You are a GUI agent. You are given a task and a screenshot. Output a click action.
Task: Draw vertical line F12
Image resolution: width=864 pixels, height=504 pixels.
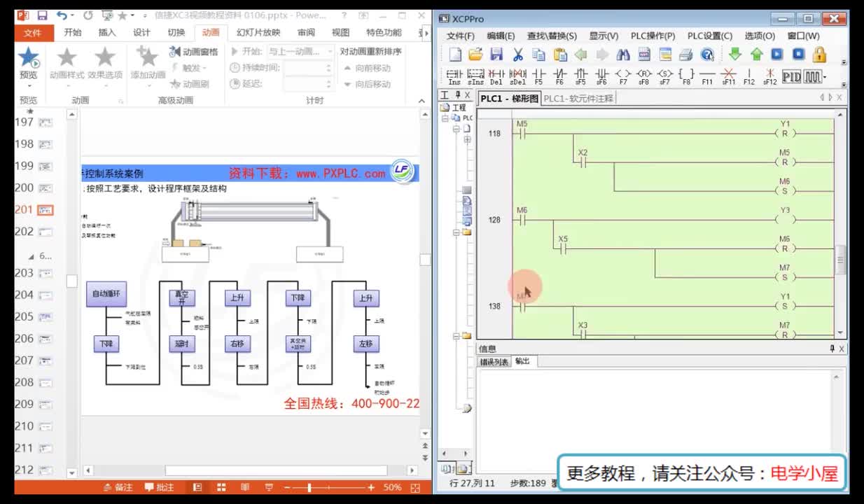749,77
